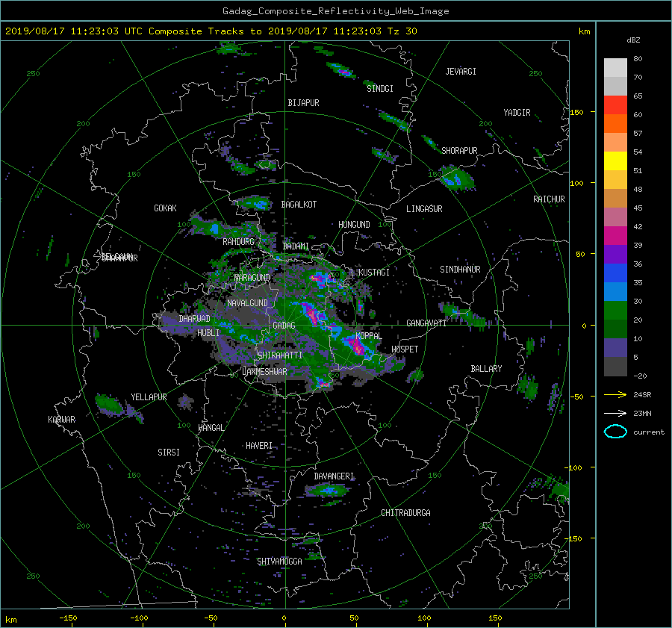Click the HUBLI city label
This screenshot has width=672, height=628.
[x=208, y=333]
